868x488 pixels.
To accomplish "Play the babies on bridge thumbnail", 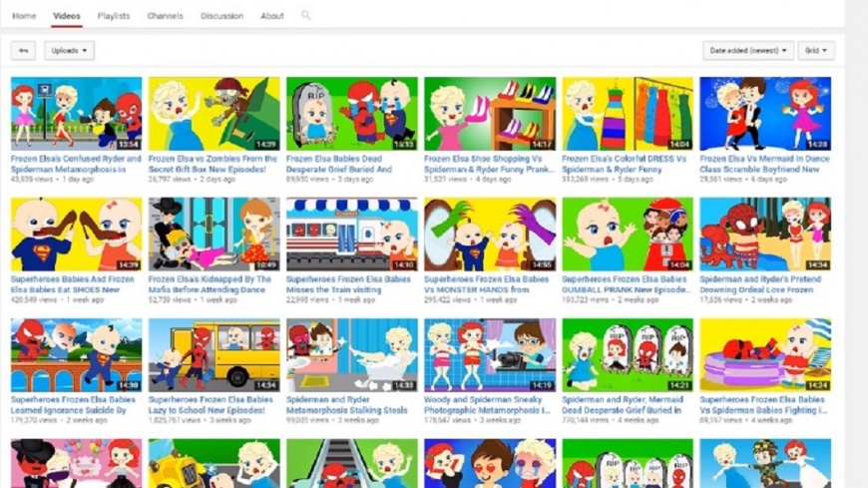I will [x=77, y=354].
